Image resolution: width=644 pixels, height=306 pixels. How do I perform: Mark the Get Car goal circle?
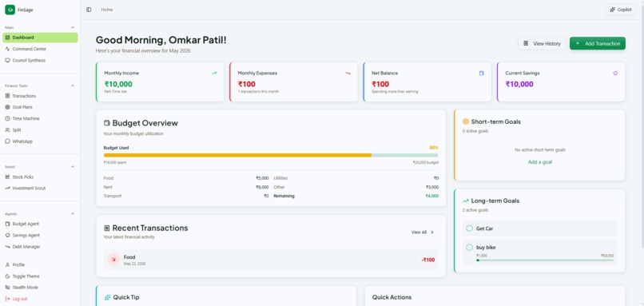pyautogui.click(x=470, y=229)
